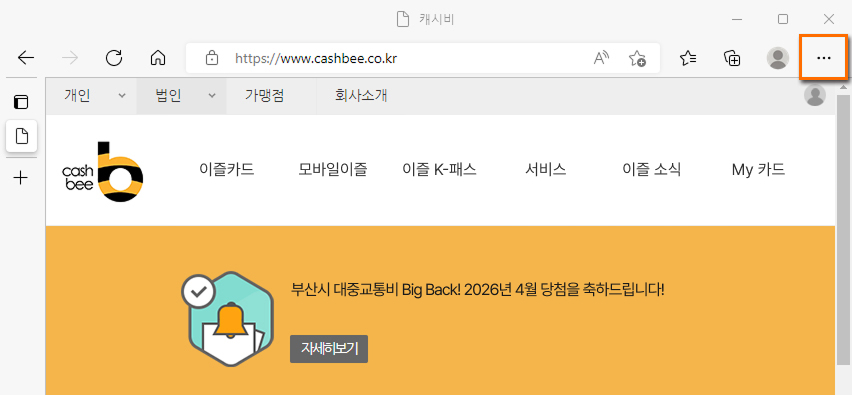This screenshot has width=852, height=395.
Task: Click the bell notification illustration
Action: 228,319
